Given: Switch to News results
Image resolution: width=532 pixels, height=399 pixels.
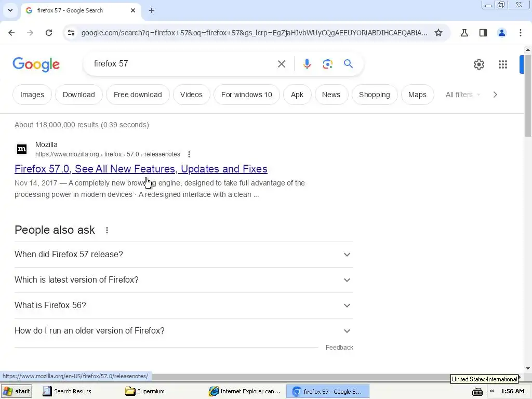Looking at the screenshot, I should [x=331, y=95].
